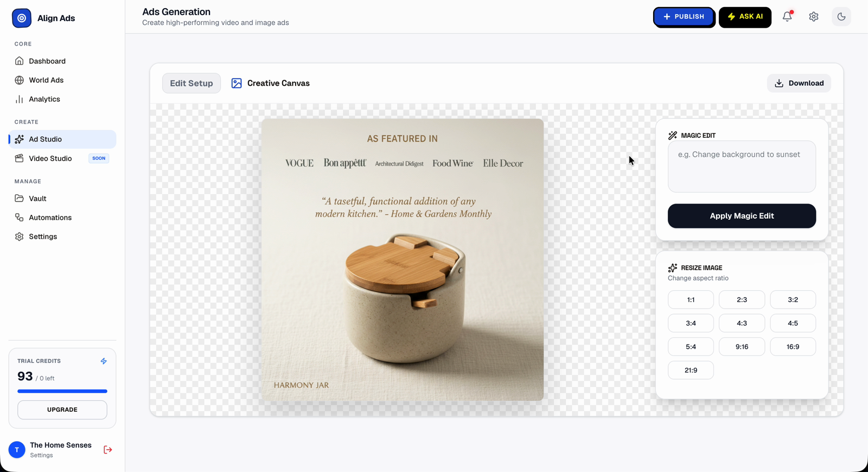This screenshot has height=472, width=868.
Task: Click the Creative Canvas image icon
Action: [237, 84]
